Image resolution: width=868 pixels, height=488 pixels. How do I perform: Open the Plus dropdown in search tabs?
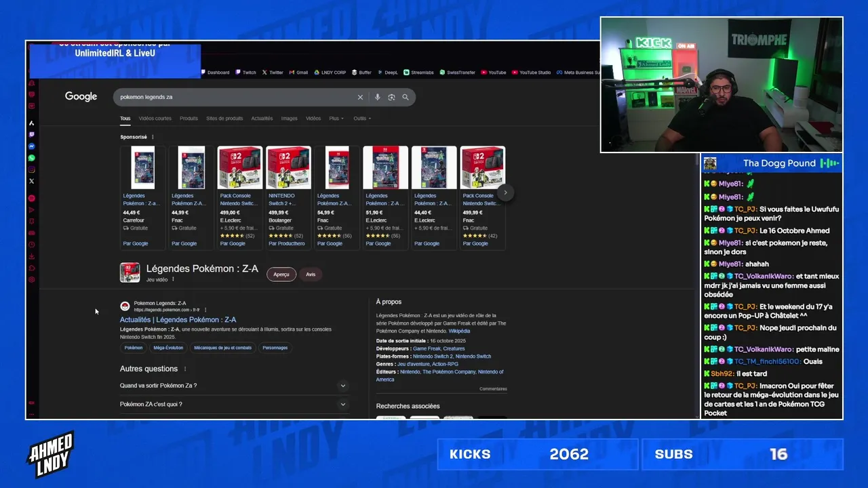point(336,119)
